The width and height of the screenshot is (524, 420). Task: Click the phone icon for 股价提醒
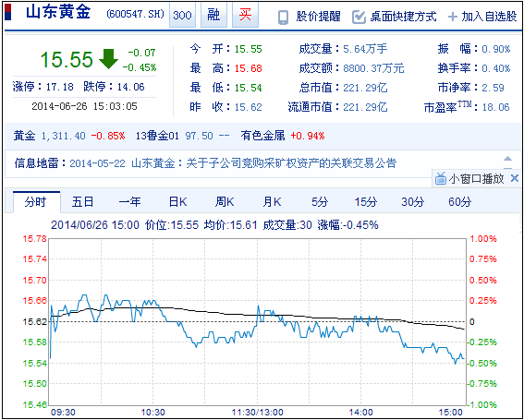tap(283, 17)
